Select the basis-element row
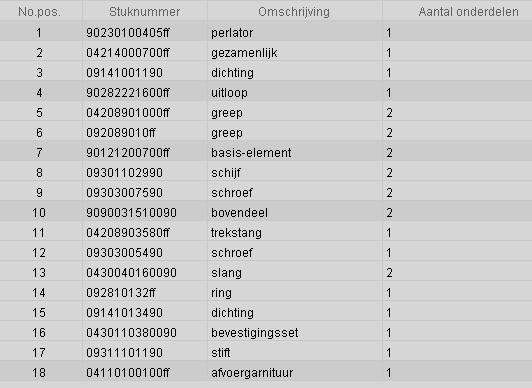 click(x=266, y=153)
